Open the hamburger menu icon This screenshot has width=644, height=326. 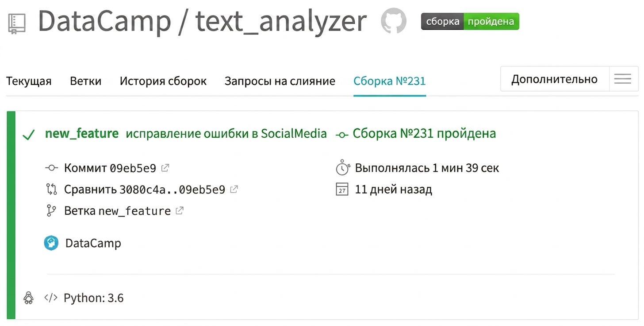pyautogui.click(x=623, y=79)
